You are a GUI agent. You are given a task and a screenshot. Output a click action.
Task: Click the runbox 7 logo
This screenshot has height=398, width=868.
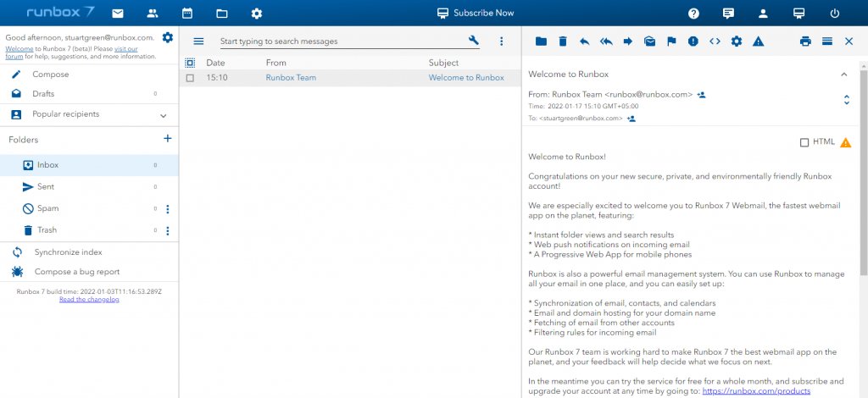60,12
